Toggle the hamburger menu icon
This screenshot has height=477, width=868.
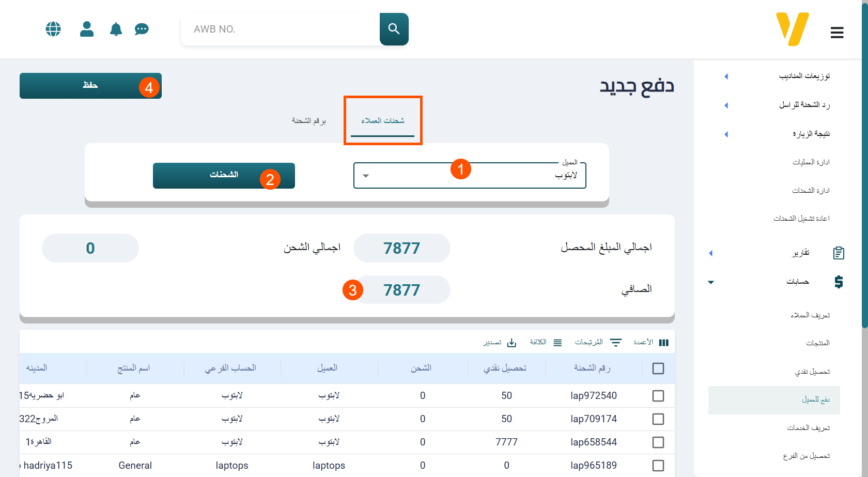(837, 33)
